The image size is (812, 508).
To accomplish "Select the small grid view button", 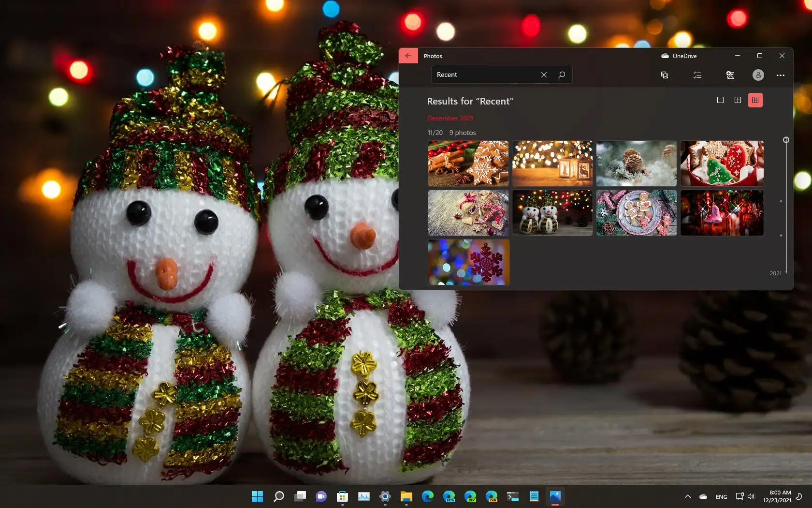I will [755, 100].
